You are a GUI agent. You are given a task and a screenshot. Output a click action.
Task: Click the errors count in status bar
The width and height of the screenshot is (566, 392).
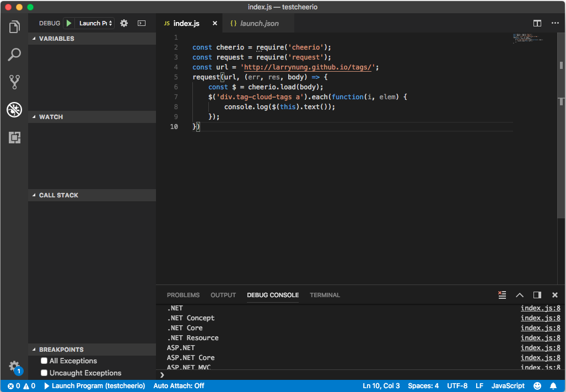coord(14,386)
